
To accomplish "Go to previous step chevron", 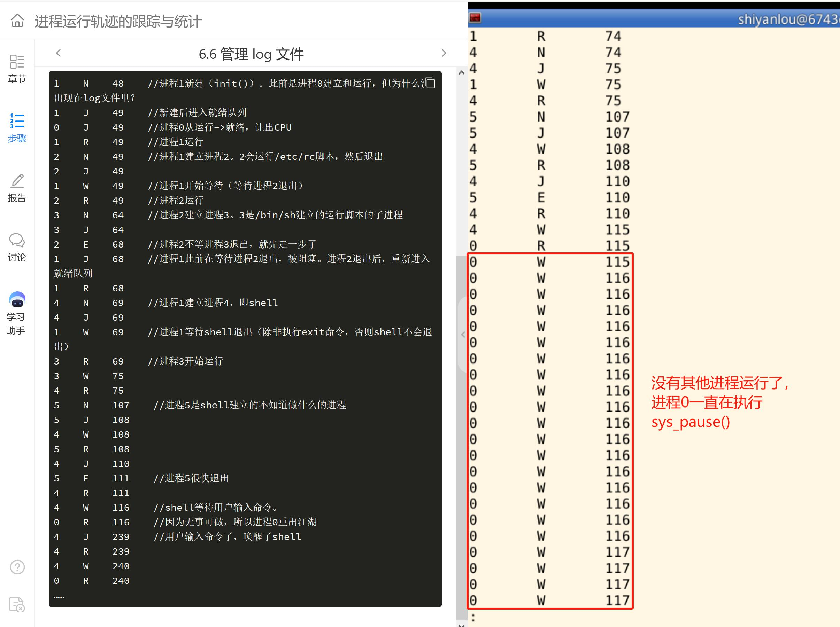I will click(x=59, y=53).
